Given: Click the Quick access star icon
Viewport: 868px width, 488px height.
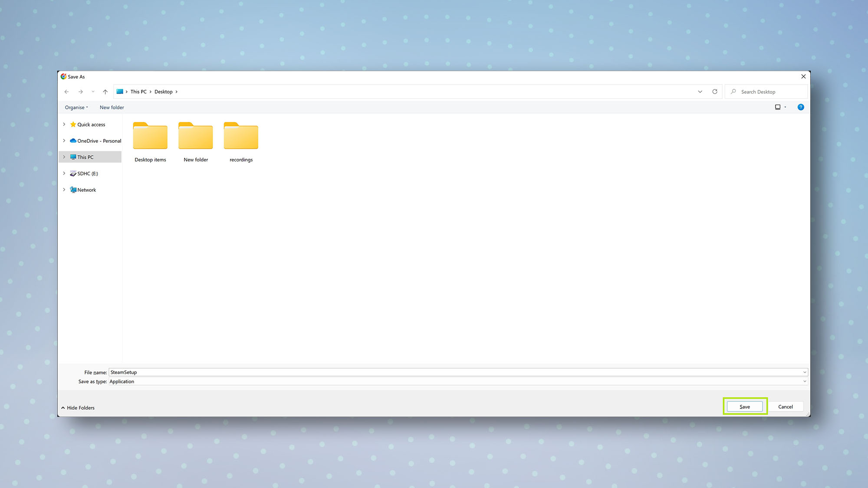Looking at the screenshot, I should coord(73,124).
